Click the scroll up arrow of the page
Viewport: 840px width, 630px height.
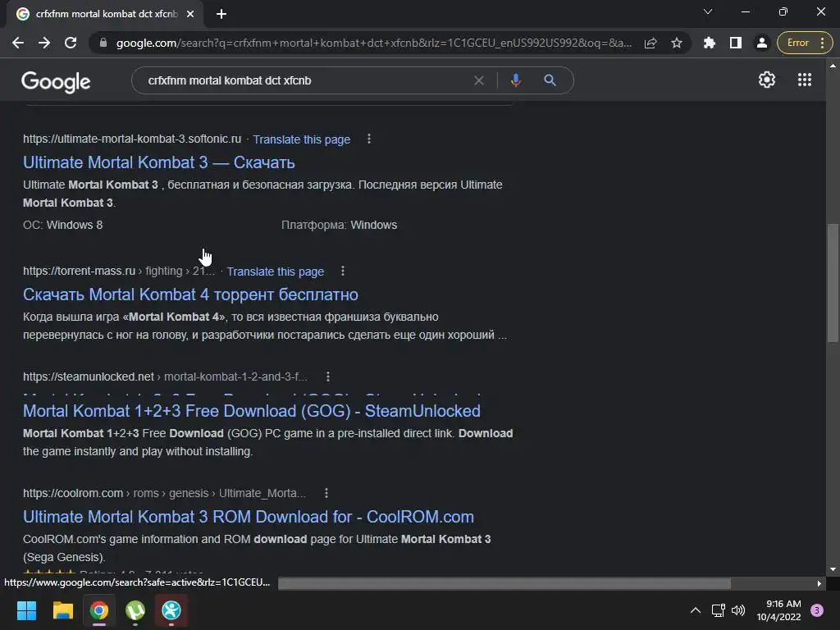pos(833,66)
